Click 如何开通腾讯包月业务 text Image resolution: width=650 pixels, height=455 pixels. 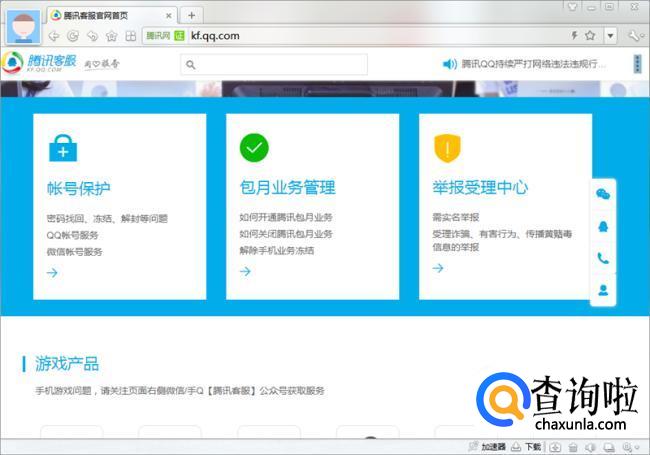coord(286,217)
